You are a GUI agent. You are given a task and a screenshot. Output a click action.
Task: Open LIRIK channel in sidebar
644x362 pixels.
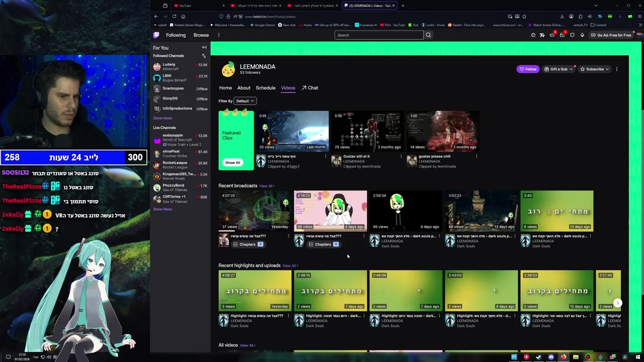tap(180, 78)
